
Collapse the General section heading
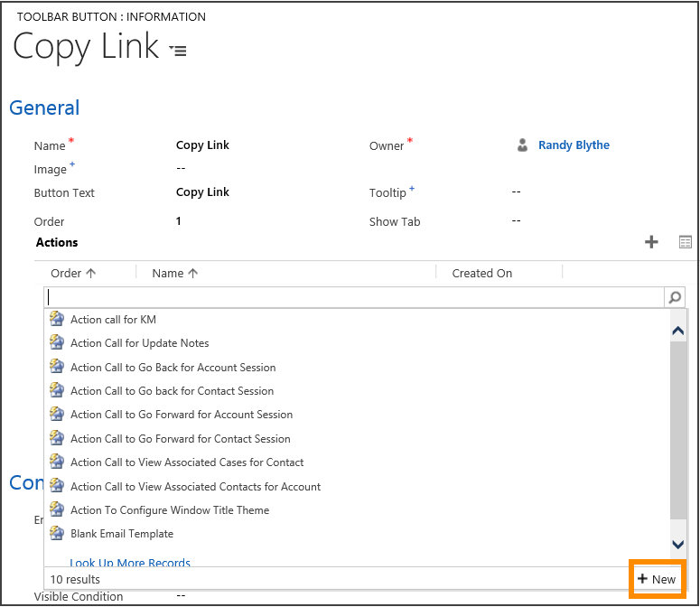44,108
